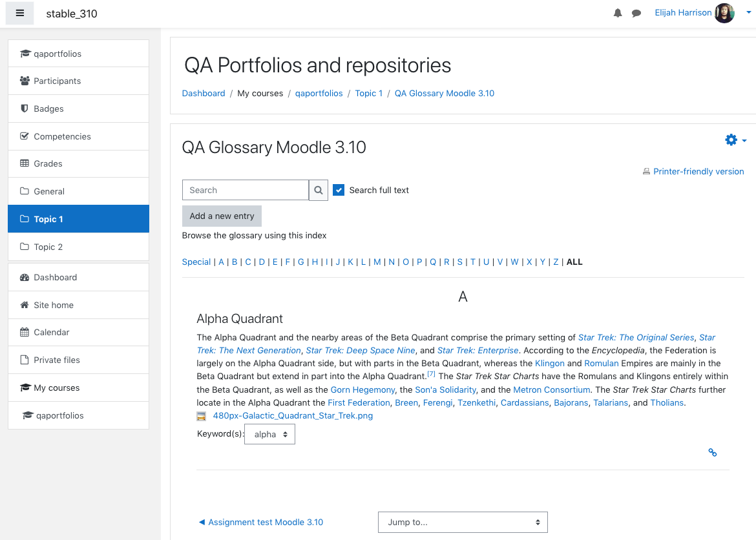Screen dimensions: 756x540
Task: Click qaportfolios in the breadcrumb
Action: click(319, 94)
